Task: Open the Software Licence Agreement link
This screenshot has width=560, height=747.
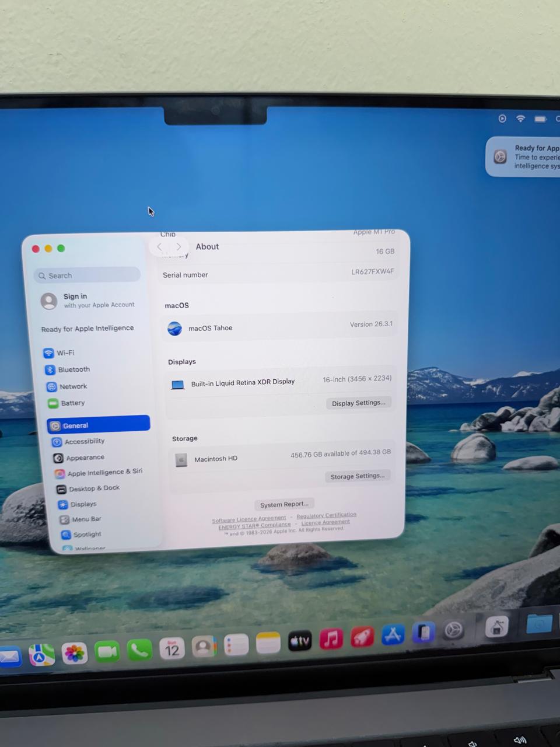Action: 249,519
